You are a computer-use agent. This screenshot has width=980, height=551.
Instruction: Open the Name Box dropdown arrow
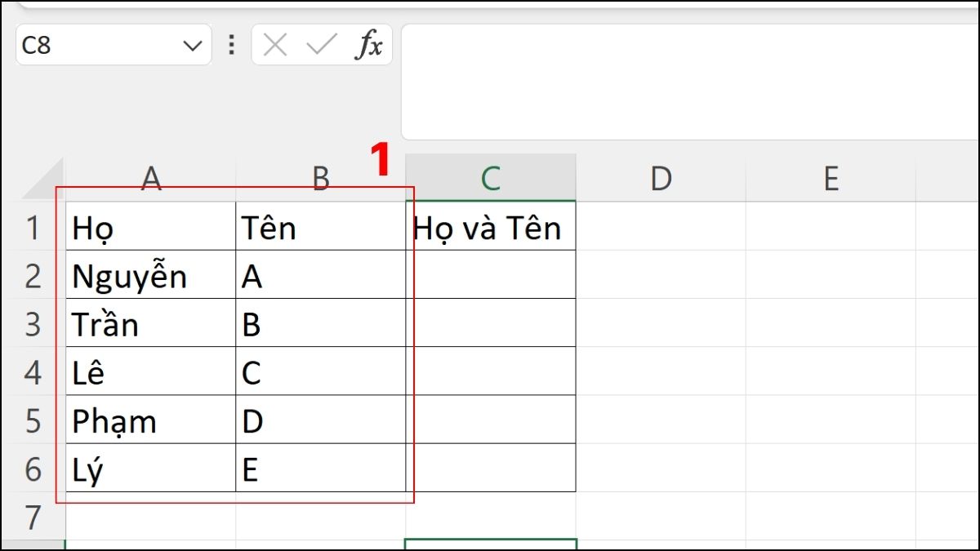(x=194, y=45)
